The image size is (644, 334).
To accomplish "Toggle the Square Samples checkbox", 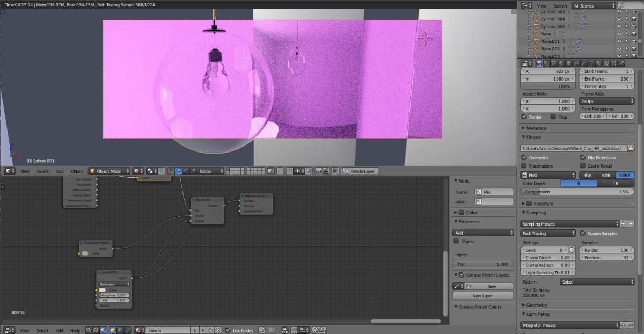I will tap(583, 233).
